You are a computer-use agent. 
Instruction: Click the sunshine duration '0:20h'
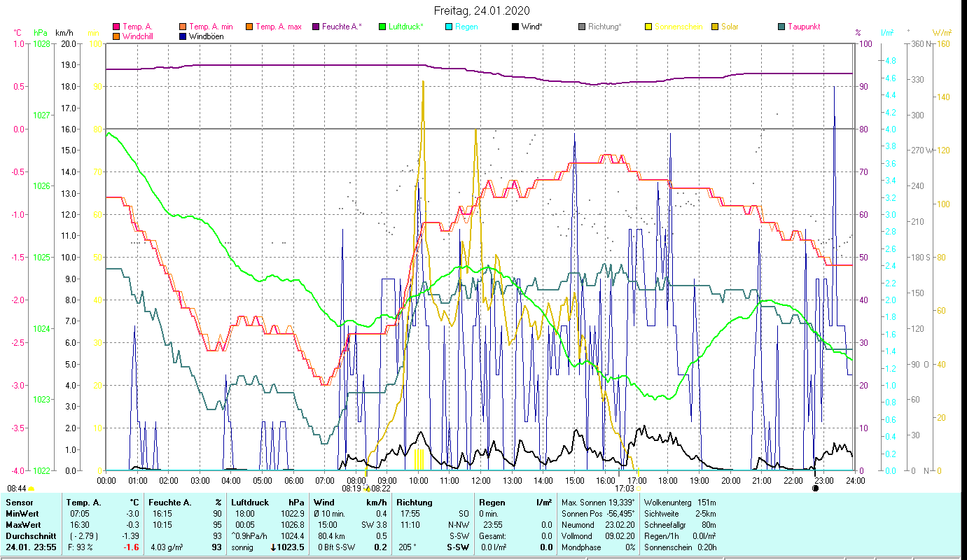(x=706, y=547)
